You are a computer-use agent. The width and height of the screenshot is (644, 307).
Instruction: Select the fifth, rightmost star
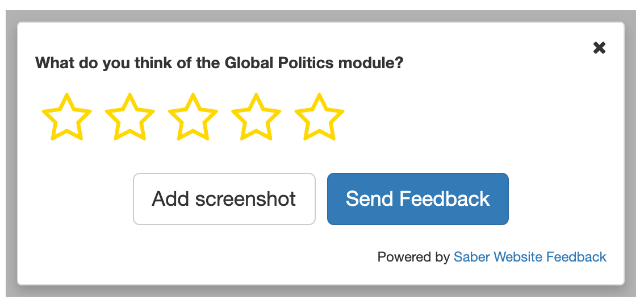[x=319, y=118]
